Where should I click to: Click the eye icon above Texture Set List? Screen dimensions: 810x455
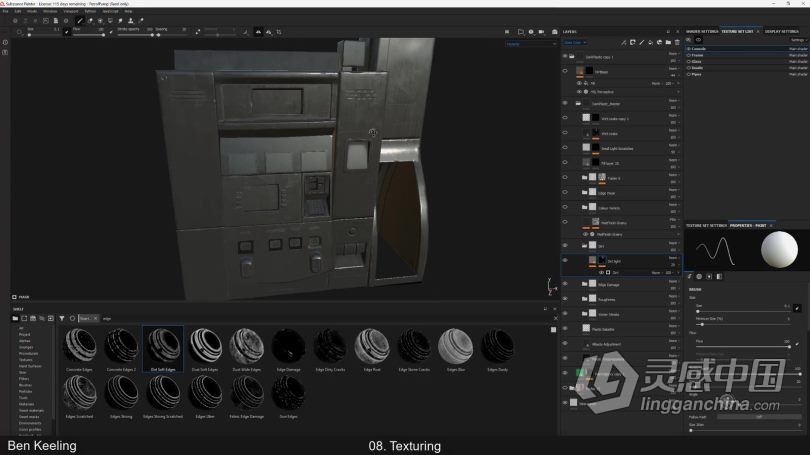pyautogui.click(x=698, y=40)
